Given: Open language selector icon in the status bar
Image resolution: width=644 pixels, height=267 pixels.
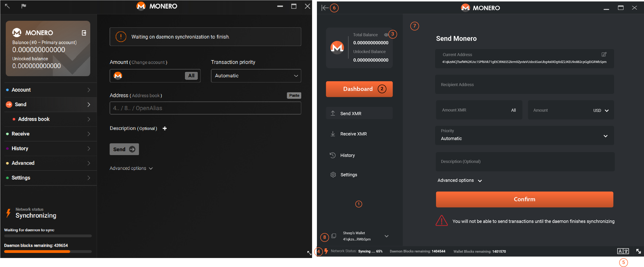Looking at the screenshot, I should pyautogui.click(x=623, y=251).
